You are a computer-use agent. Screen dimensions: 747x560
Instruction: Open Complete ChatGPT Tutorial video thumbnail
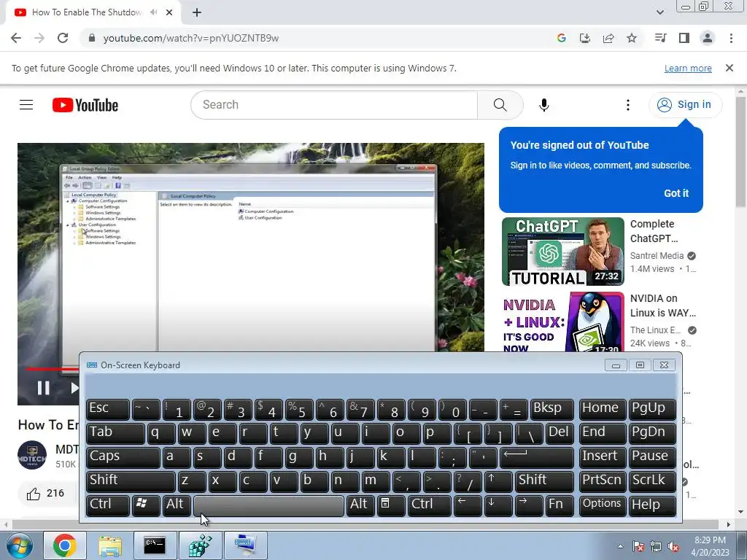[x=562, y=252]
